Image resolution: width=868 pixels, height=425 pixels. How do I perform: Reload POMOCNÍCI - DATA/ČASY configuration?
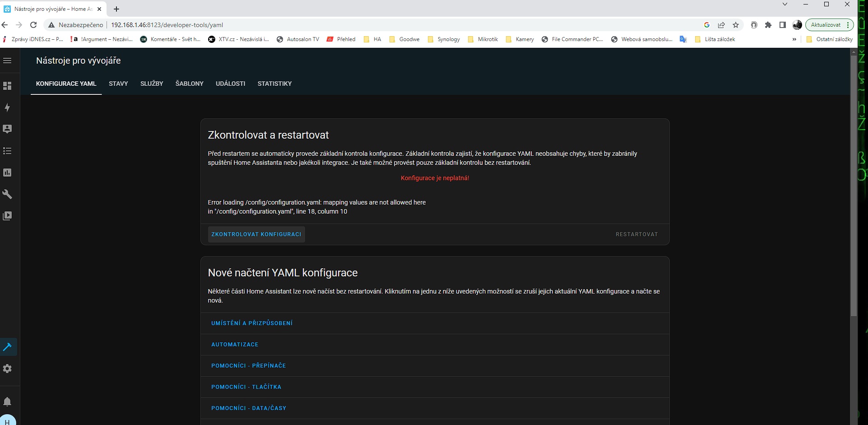coord(249,408)
